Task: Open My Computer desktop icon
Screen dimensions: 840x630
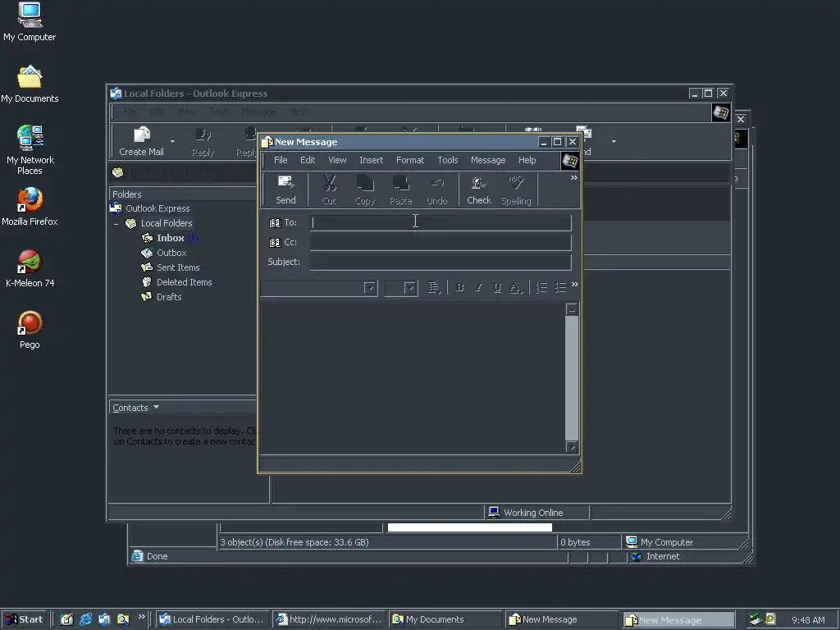Action: coord(30,21)
